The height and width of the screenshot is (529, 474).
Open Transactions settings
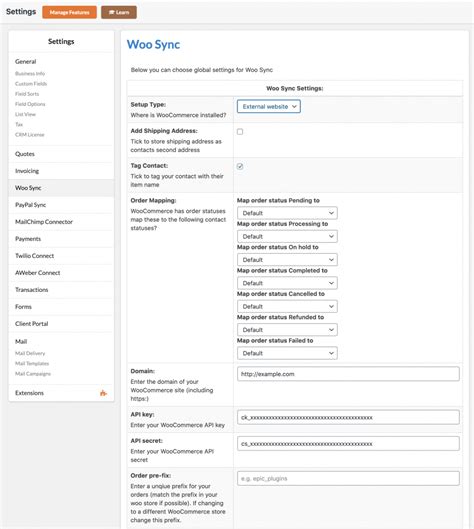click(61, 290)
